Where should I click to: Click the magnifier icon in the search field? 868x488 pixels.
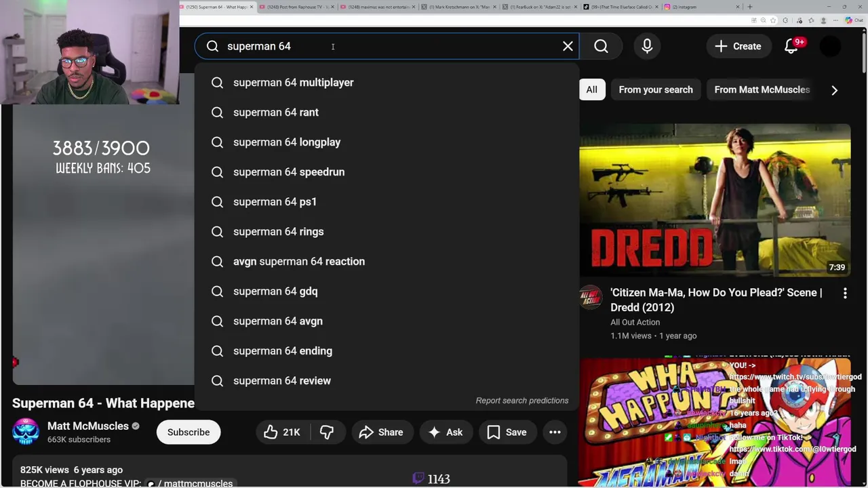pyautogui.click(x=212, y=46)
